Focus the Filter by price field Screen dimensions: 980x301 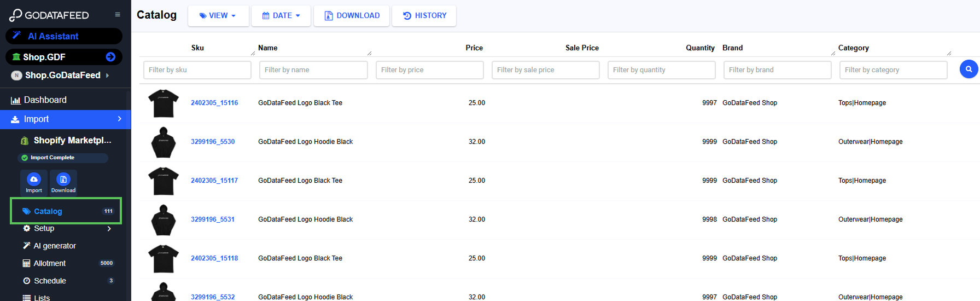tap(430, 70)
